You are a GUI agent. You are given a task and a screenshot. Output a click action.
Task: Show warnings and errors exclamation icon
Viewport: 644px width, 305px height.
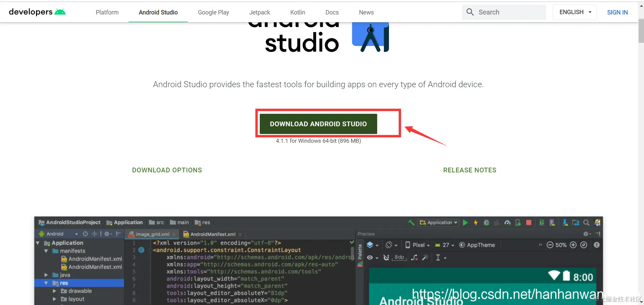pyautogui.click(x=597, y=245)
